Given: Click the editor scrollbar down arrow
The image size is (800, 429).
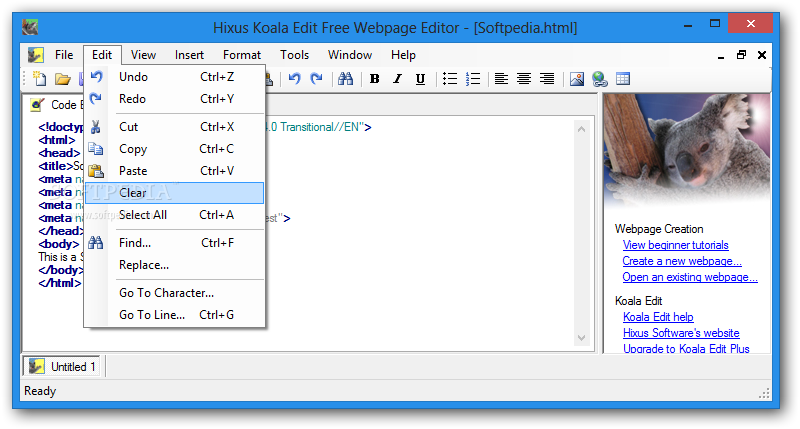Looking at the screenshot, I should (x=581, y=338).
